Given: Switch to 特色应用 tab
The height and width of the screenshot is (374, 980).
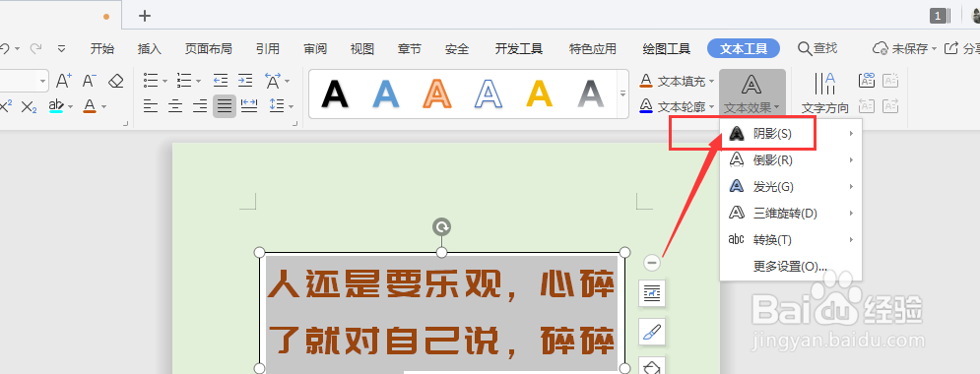Looking at the screenshot, I should coord(593,48).
